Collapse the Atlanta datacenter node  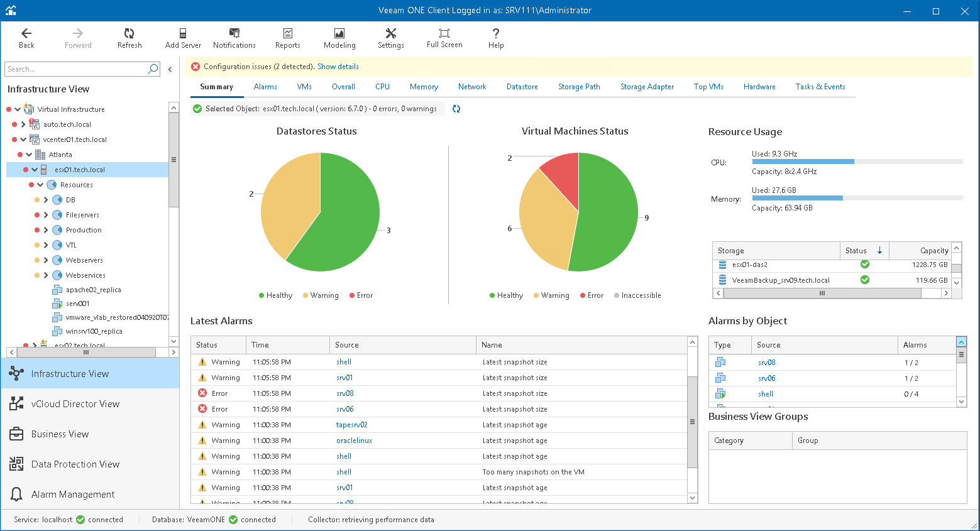pyautogui.click(x=29, y=155)
